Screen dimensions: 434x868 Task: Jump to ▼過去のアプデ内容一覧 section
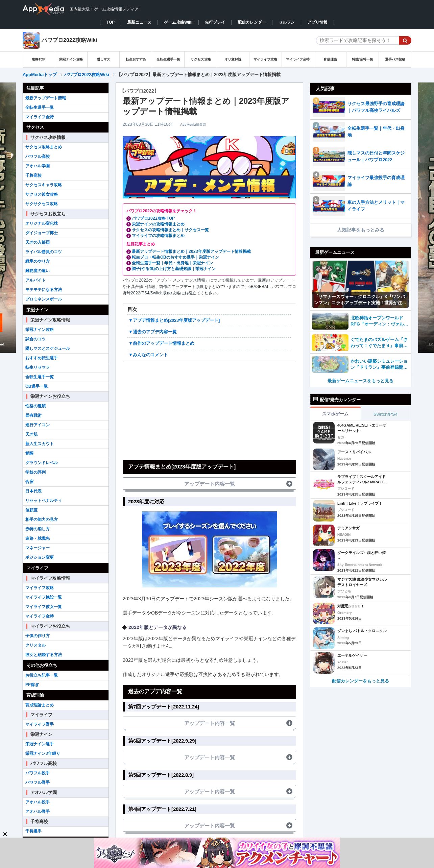coord(152,332)
